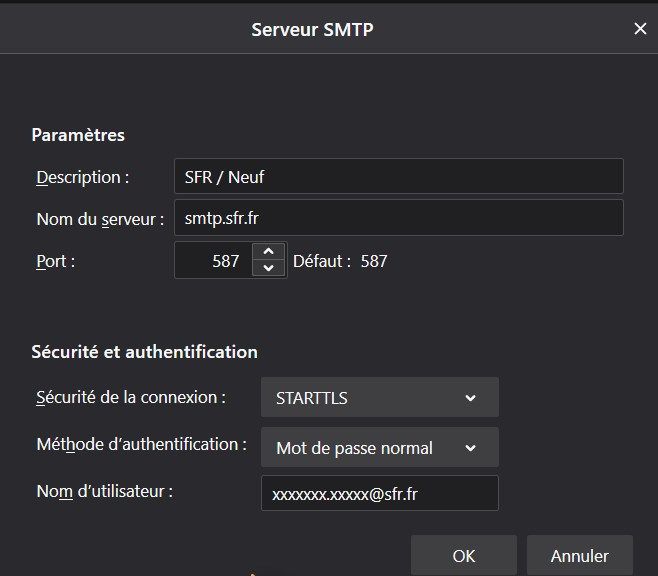Increase the port number with up arrow
The width and height of the screenshot is (658, 576).
268,252
